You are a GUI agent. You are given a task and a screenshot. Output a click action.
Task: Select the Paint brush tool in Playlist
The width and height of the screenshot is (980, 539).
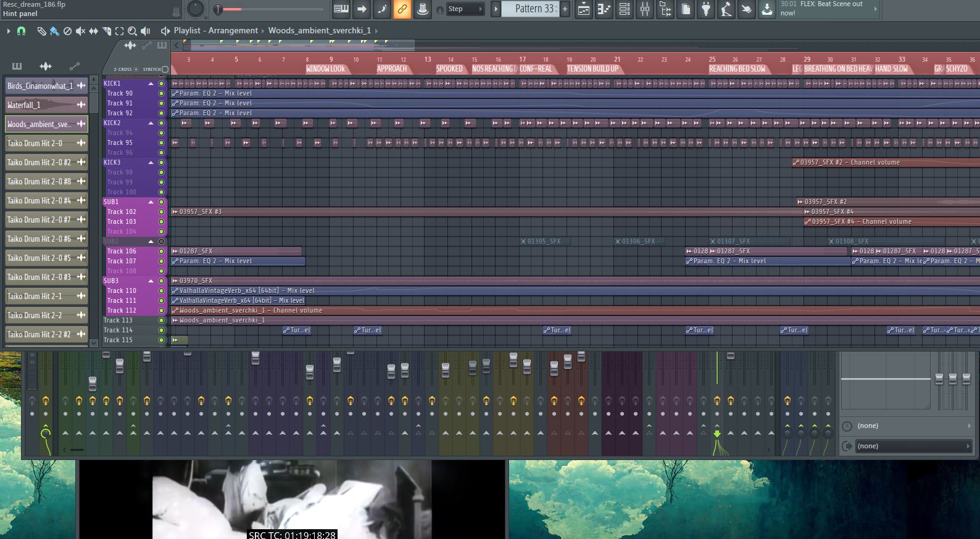point(54,31)
